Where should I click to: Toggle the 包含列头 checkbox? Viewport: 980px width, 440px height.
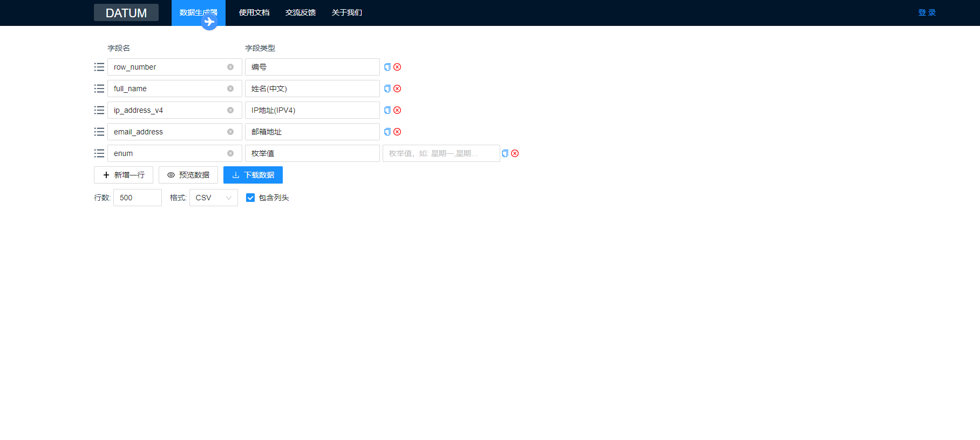(x=250, y=198)
